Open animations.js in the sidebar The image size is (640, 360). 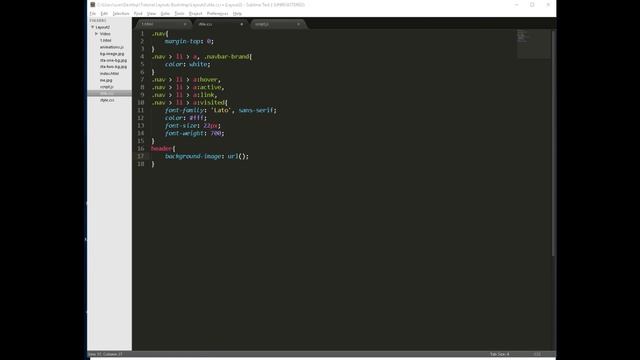coord(111,47)
